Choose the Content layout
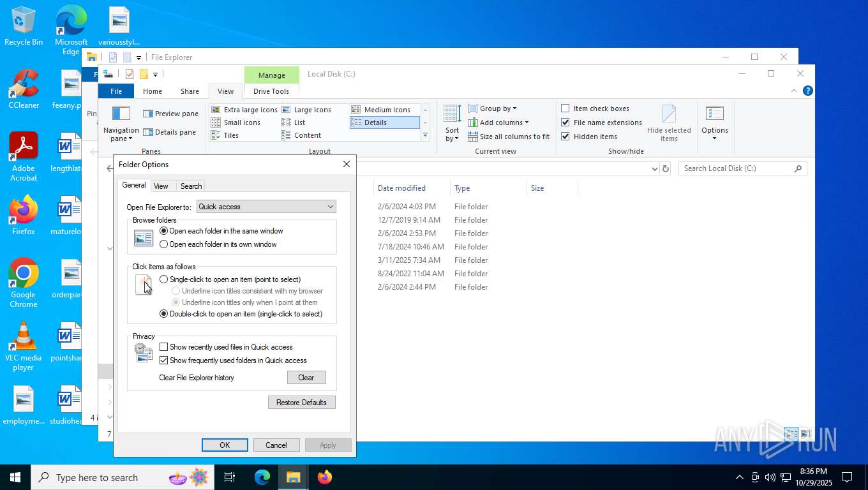 (x=301, y=135)
